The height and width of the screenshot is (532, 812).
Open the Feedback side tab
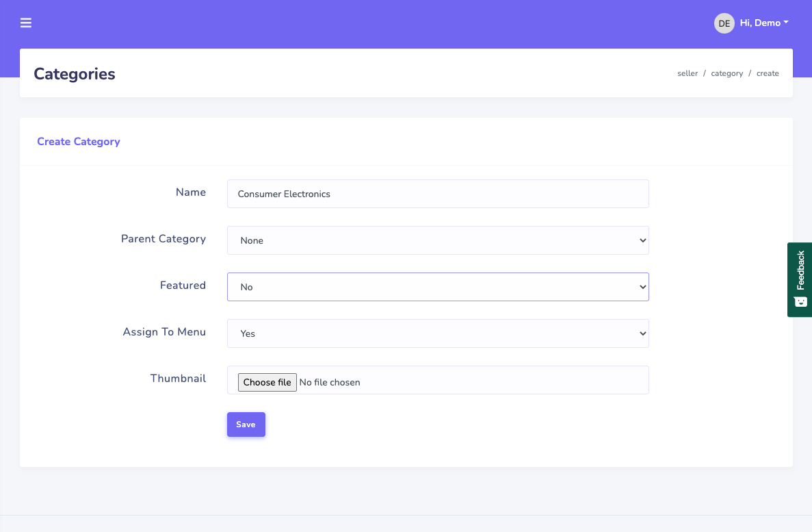coord(800,280)
